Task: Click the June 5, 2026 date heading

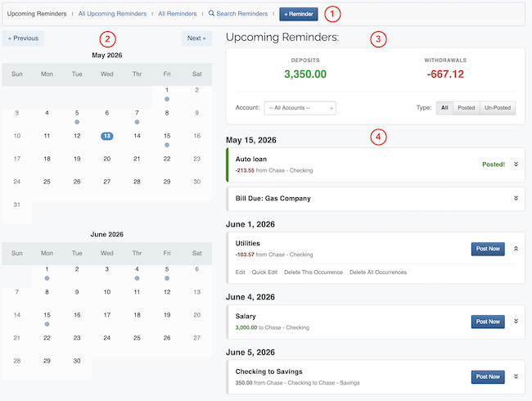Action: (x=250, y=352)
